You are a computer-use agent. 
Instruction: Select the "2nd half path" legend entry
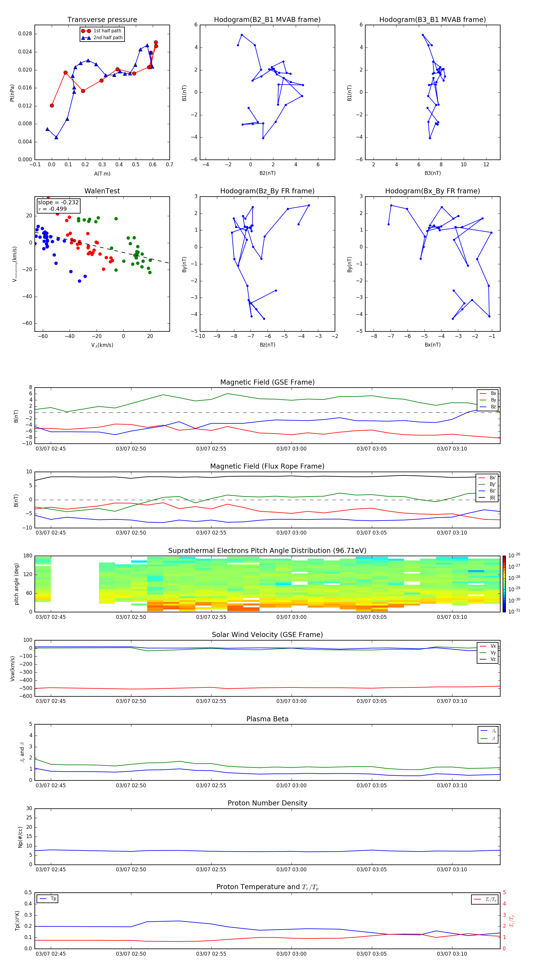[x=102, y=38]
